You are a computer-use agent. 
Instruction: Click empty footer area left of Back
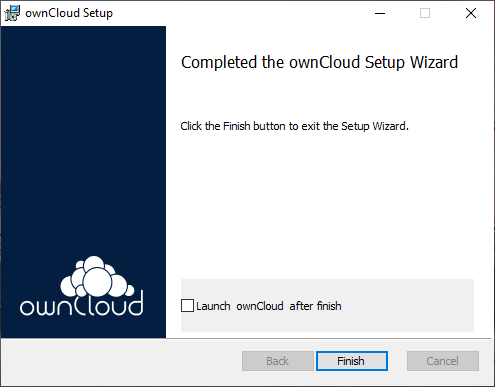[120, 361]
